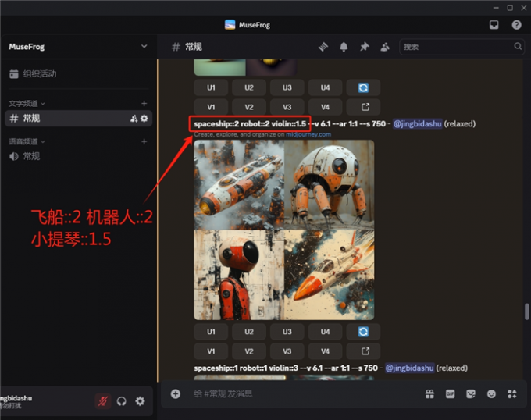Select the # 常规 text channel

[79, 118]
